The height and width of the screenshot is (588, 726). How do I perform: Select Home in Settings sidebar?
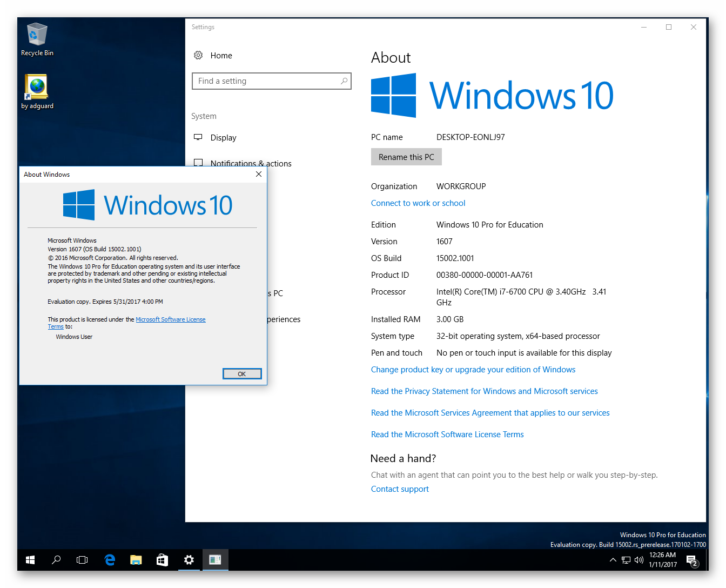click(x=221, y=56)
